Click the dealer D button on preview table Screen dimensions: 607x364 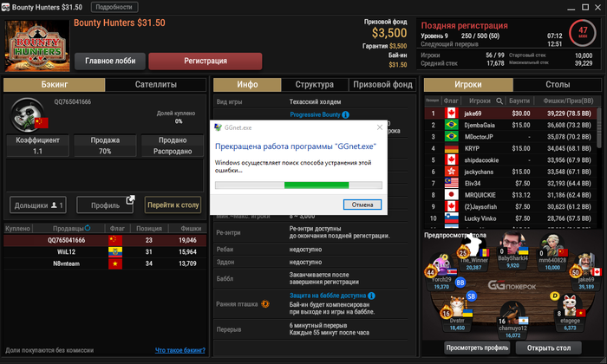click(x=555, y=296)
